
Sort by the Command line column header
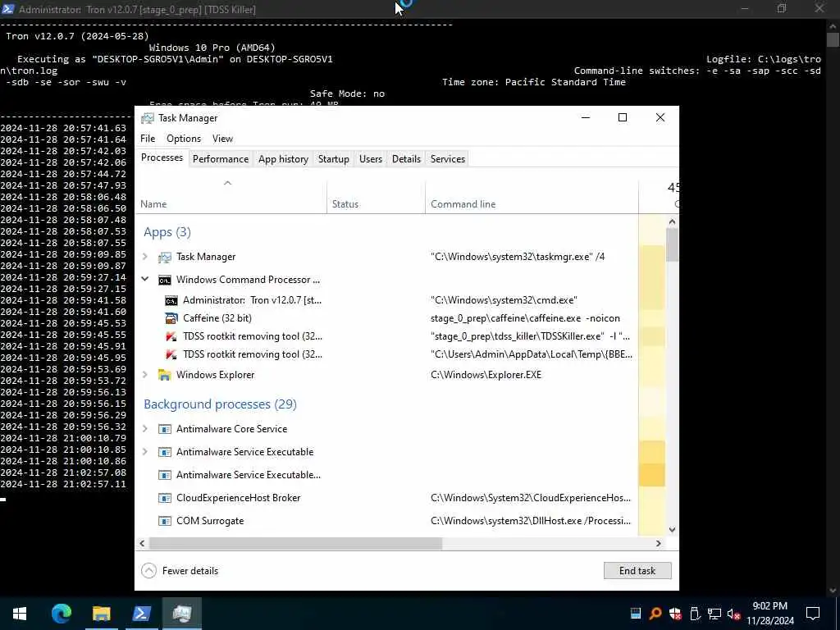click(532, 197)
